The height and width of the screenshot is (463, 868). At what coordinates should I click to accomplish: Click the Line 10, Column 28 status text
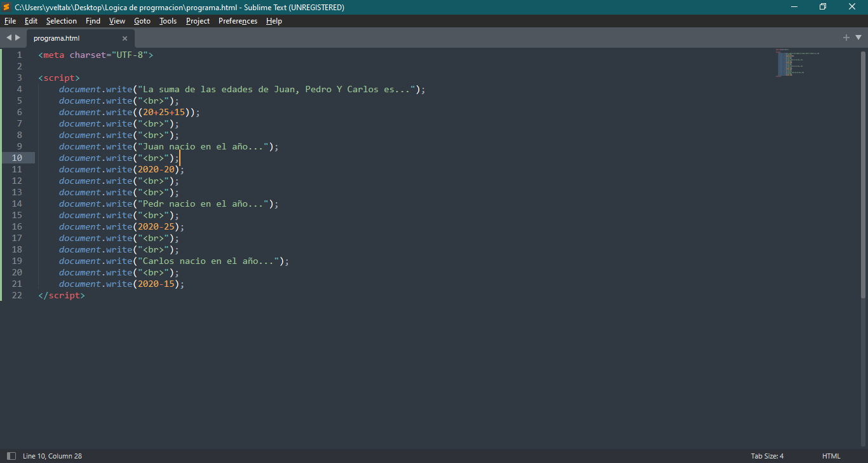click(x=52, y=456)
